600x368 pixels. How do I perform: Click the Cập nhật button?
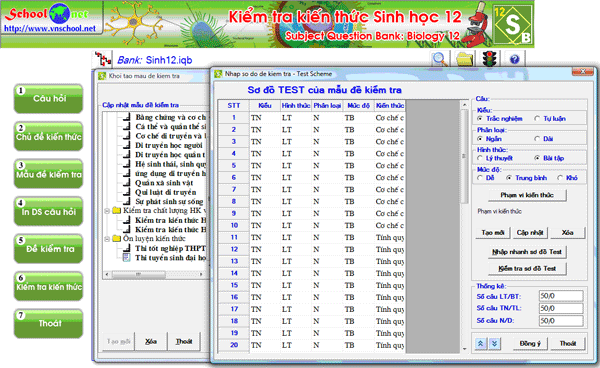pos(530,233)
